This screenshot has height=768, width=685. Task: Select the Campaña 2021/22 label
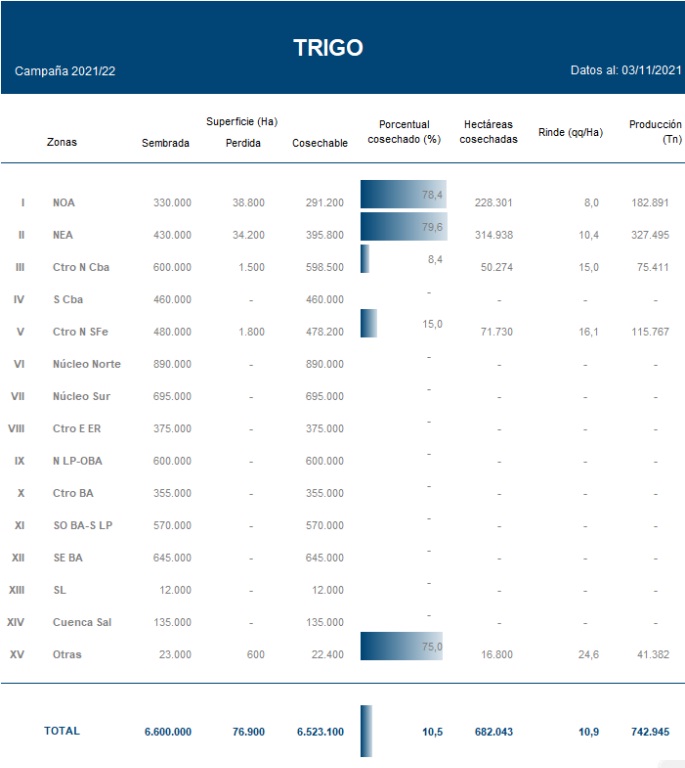65,72
